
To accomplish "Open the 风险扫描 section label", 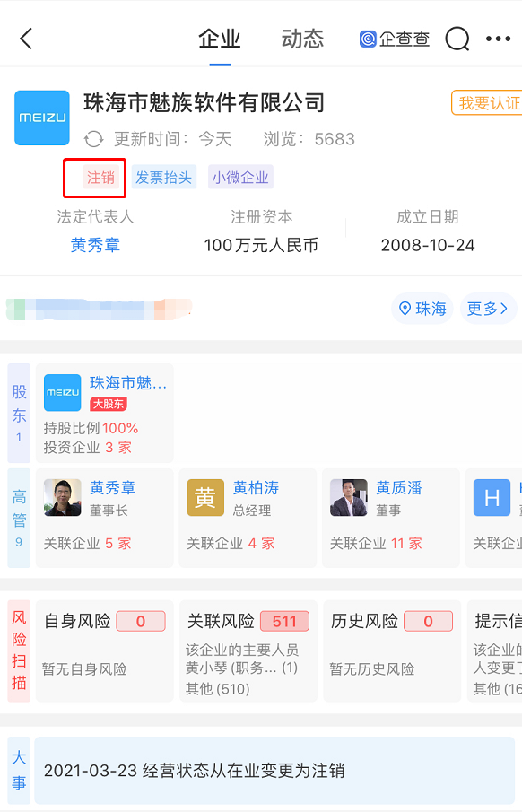I will [x=19, y=651].
